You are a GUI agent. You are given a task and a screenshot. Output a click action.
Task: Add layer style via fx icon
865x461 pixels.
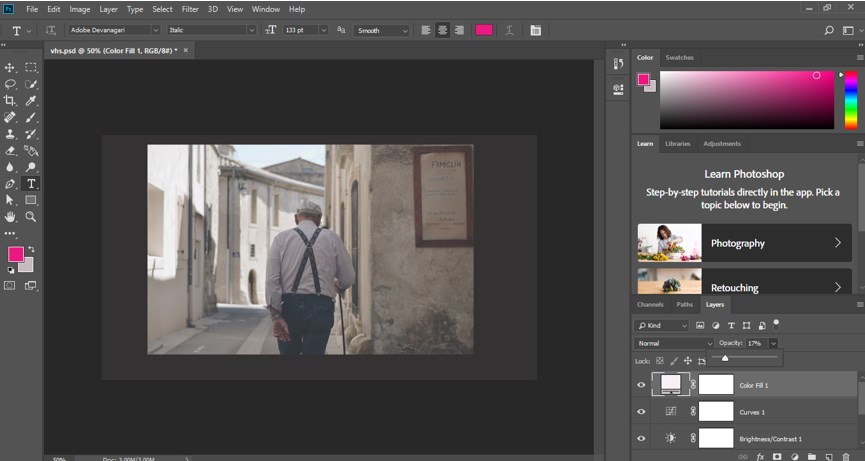coord(760,456)
